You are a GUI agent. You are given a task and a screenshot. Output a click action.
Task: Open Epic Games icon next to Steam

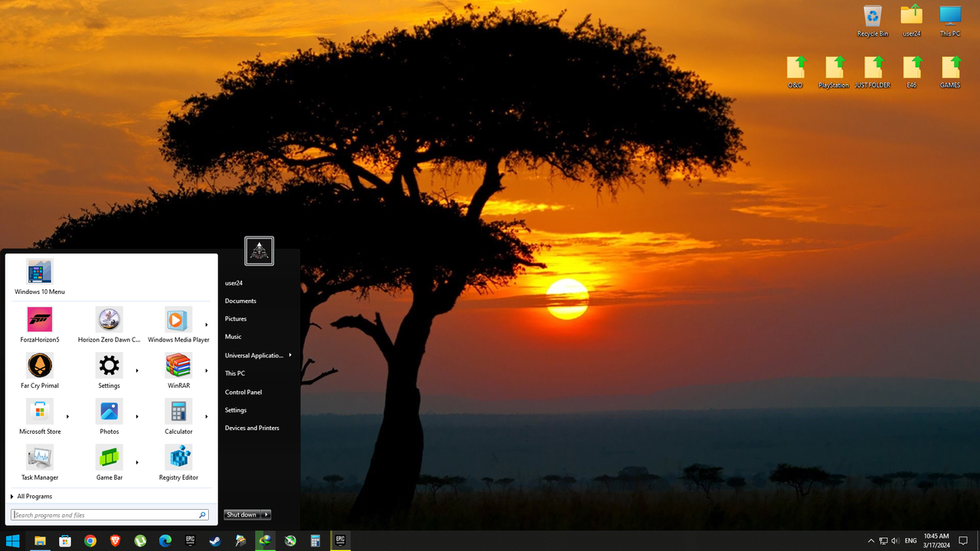[191, 540]
